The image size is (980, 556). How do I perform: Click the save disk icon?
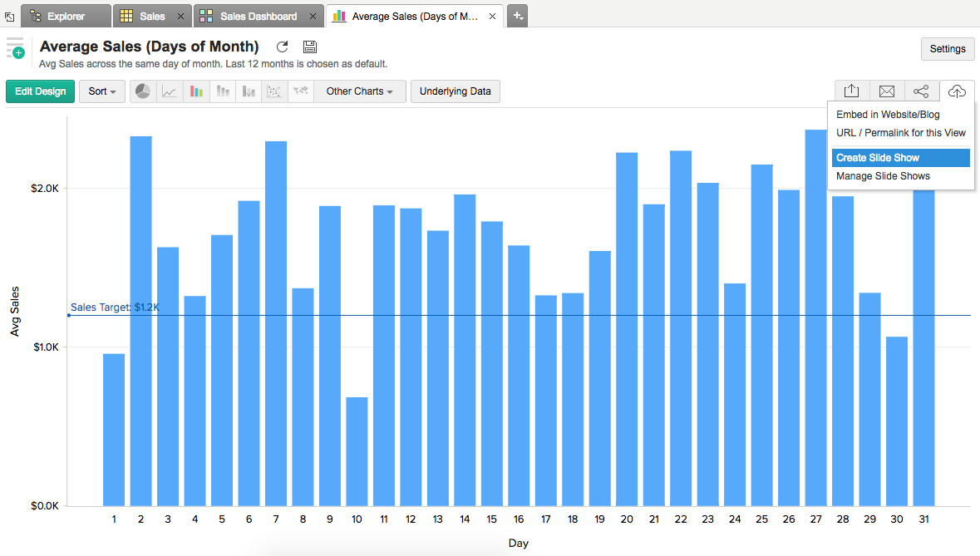tap(309, 47)
